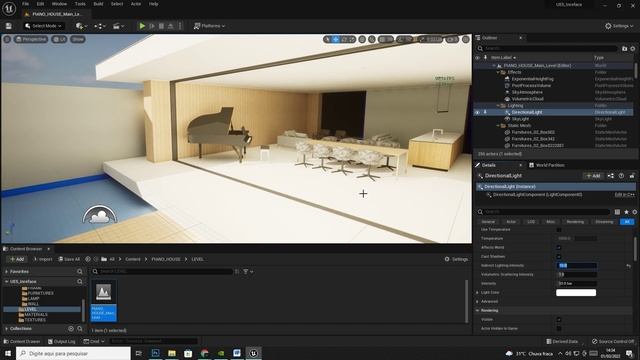Viewport: 640px width, 360px height.
Task: Toggle Actor Hidden In Game checkbox
Action: pos(559,328)
